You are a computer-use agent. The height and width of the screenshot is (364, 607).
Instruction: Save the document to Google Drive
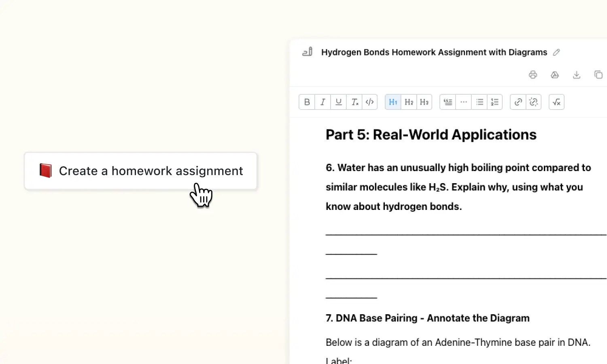tap(555, 75)
